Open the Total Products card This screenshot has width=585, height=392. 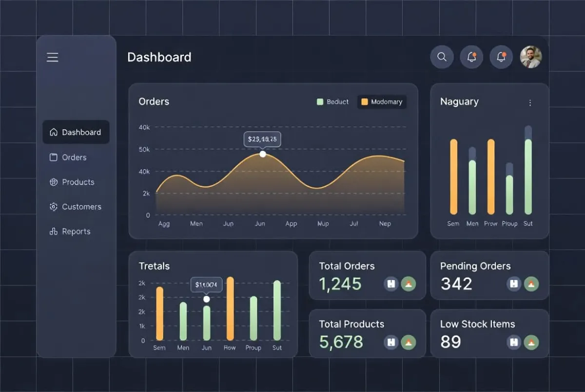tap(368, 334)
